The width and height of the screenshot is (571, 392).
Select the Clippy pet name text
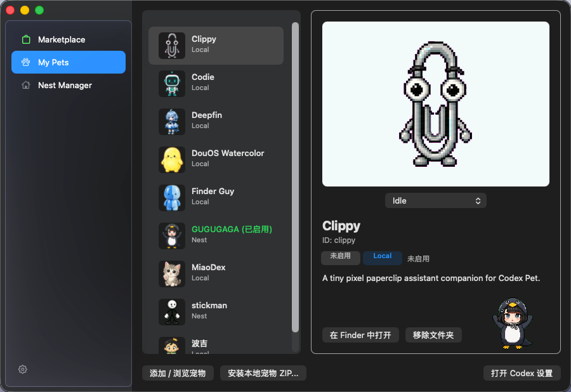204,39
